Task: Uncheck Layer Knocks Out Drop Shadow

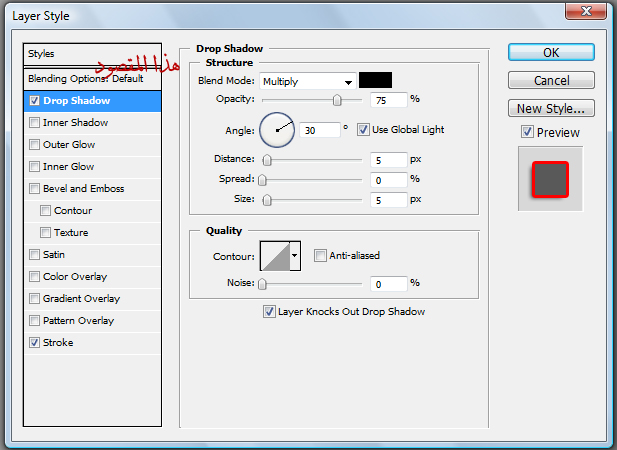Action: click(269, 312)
